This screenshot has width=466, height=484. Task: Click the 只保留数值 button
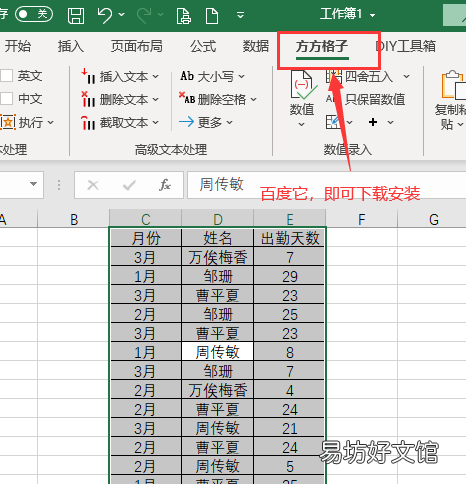[x=365, y=99]
